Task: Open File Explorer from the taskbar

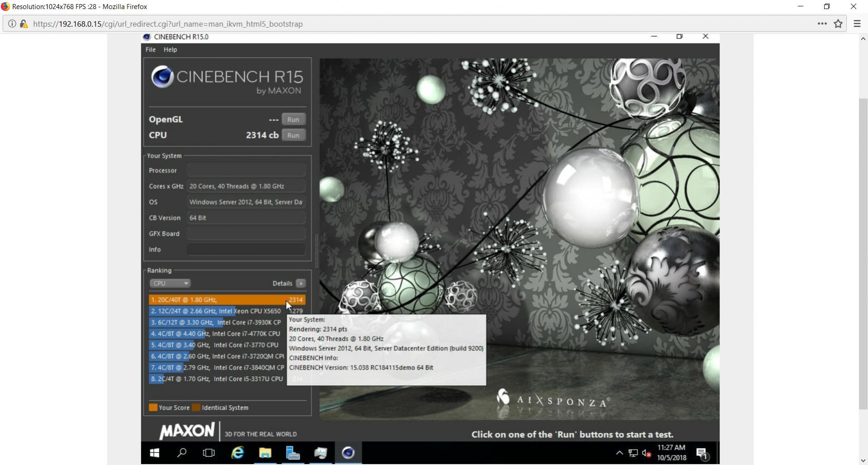Action: pos(265,453)
